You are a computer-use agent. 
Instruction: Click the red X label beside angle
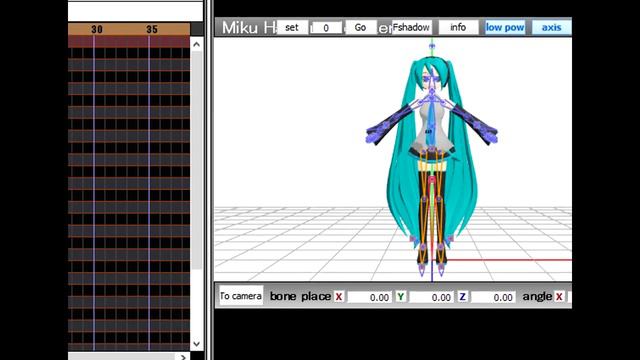pos(559,297)
